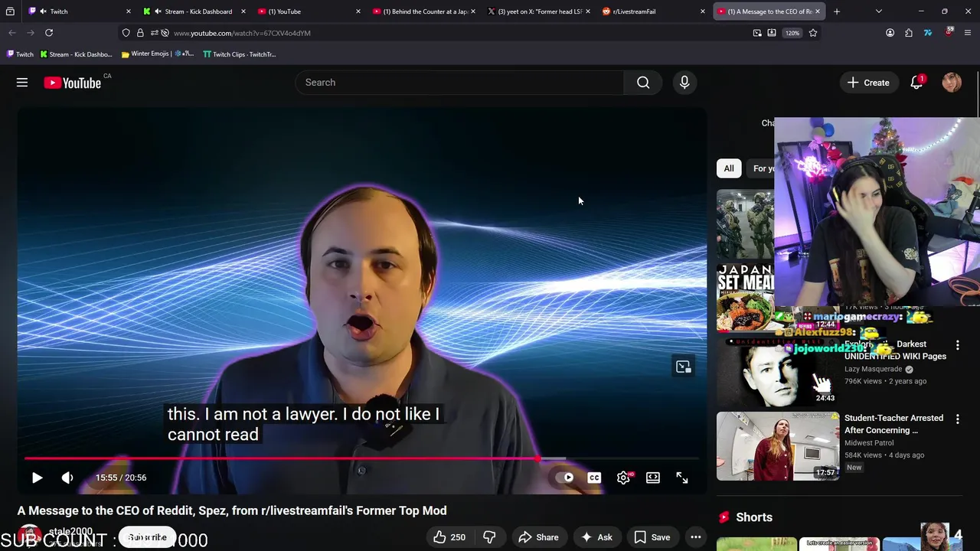Bookmark this page with the star
This screenshot has width=980, height=551.
click(813, 33)
